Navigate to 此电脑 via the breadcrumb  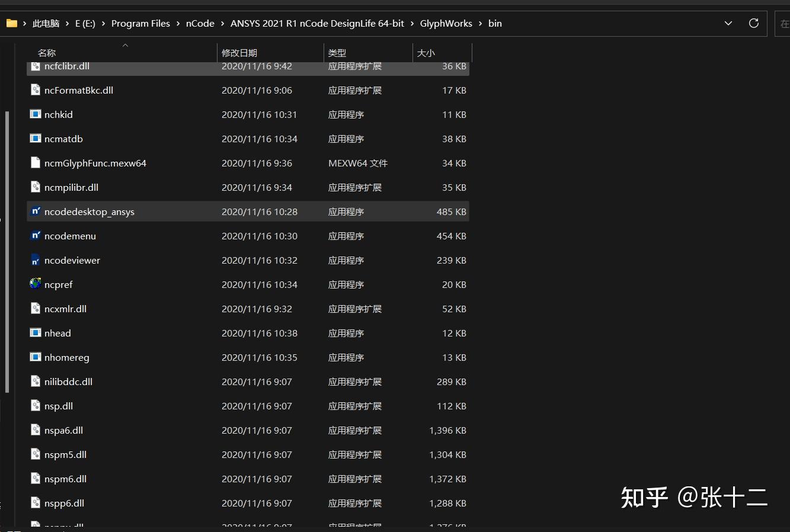pyautogui.click(x=46, y=23)
